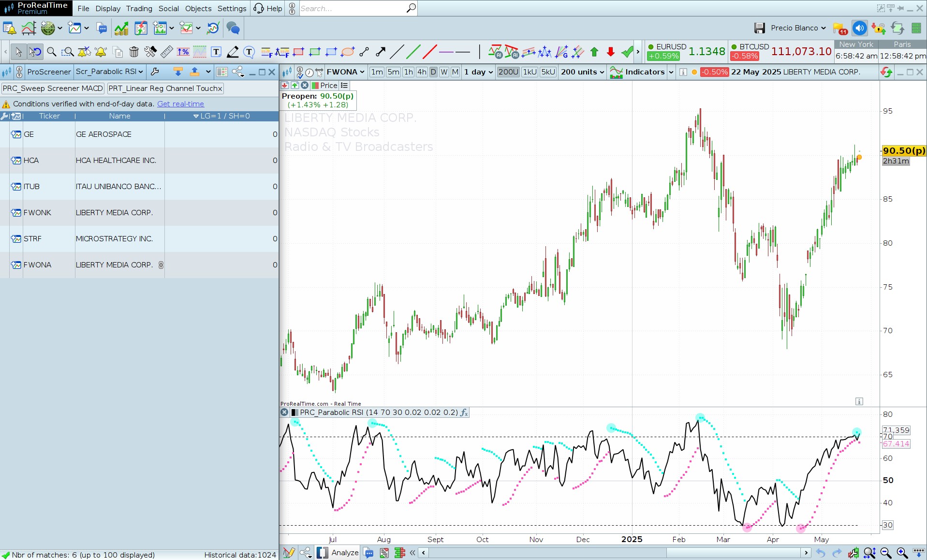Click the chart icon beside GE ticker
The image size is (927, 560).
pyautogui.click(x=16, y=134)
